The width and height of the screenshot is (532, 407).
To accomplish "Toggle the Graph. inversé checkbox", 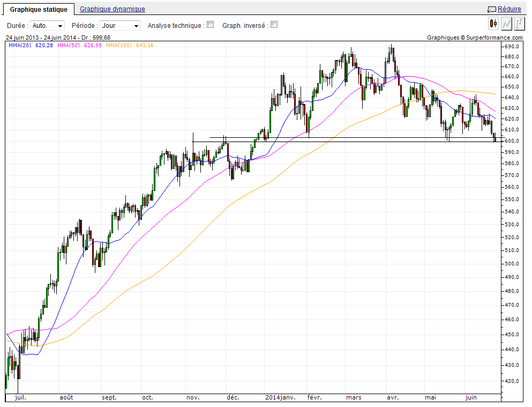I will tap(274, 25).
